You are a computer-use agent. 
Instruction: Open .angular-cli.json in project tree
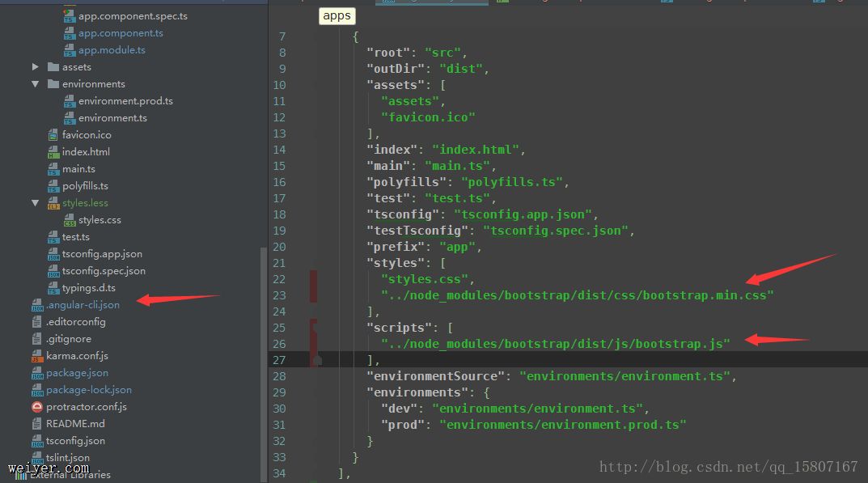[x=83, y=305]
